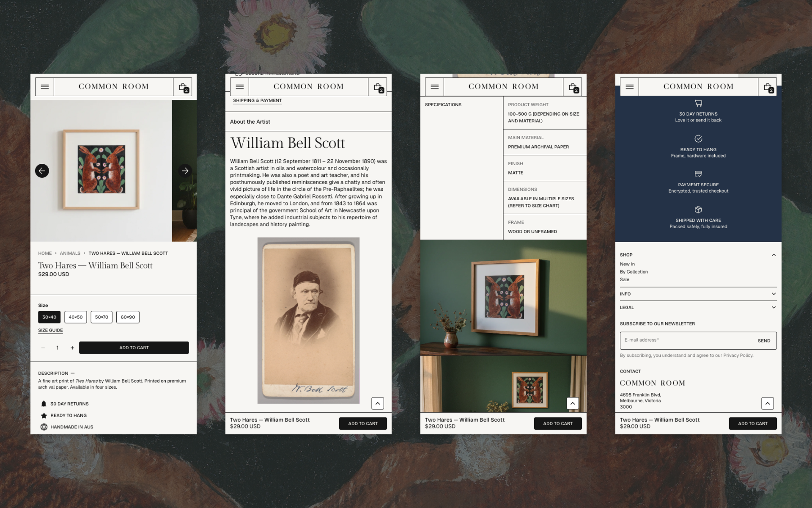This screenshot has width=812, height=508.
Task: Click scroll-to-top arrow on Specifications screen
Action: click(x=573, y=403)
